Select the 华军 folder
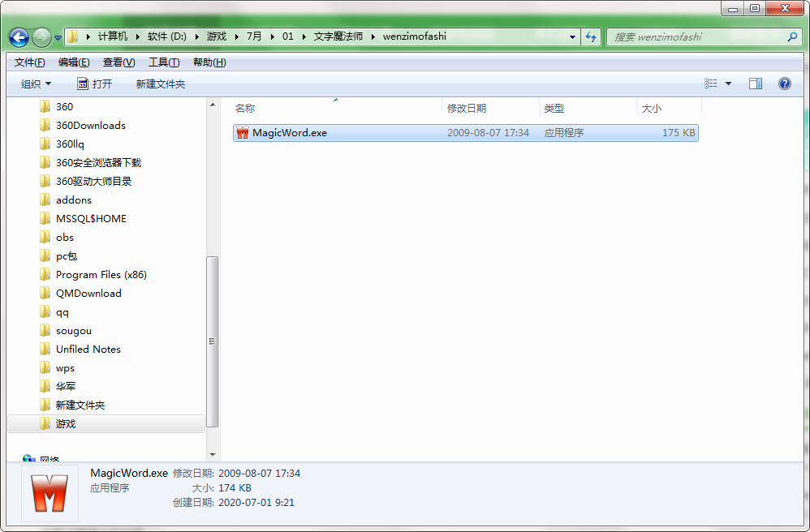This screenshot has height=532, width=810. 66,387
